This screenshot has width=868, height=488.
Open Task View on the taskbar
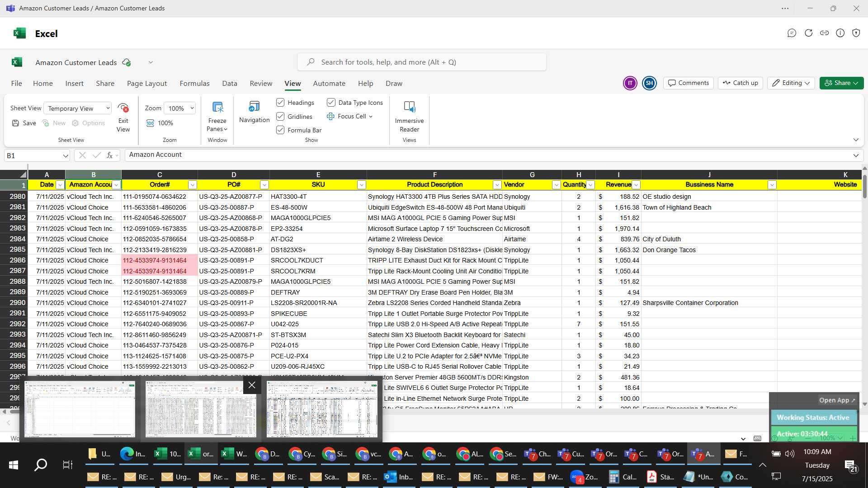(67, 465)
